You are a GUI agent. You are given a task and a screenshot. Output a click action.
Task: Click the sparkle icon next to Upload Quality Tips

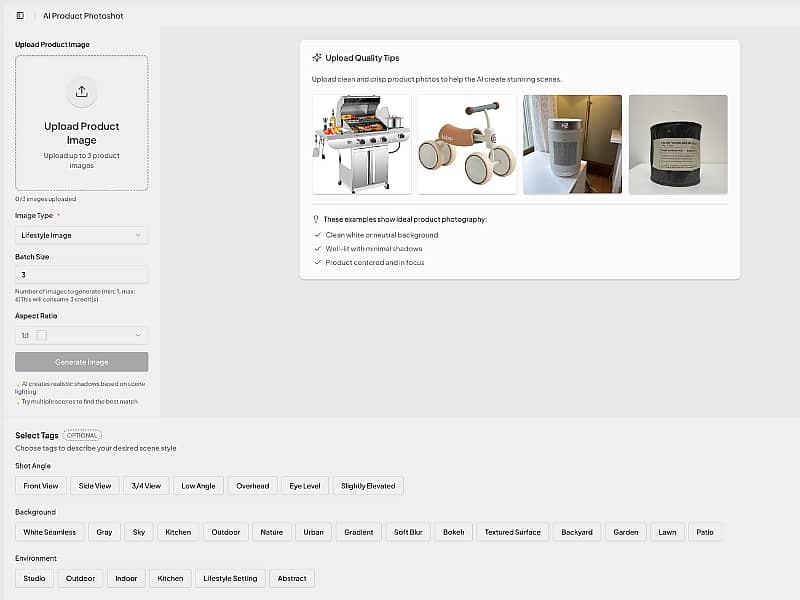click(x=317, y=58)
